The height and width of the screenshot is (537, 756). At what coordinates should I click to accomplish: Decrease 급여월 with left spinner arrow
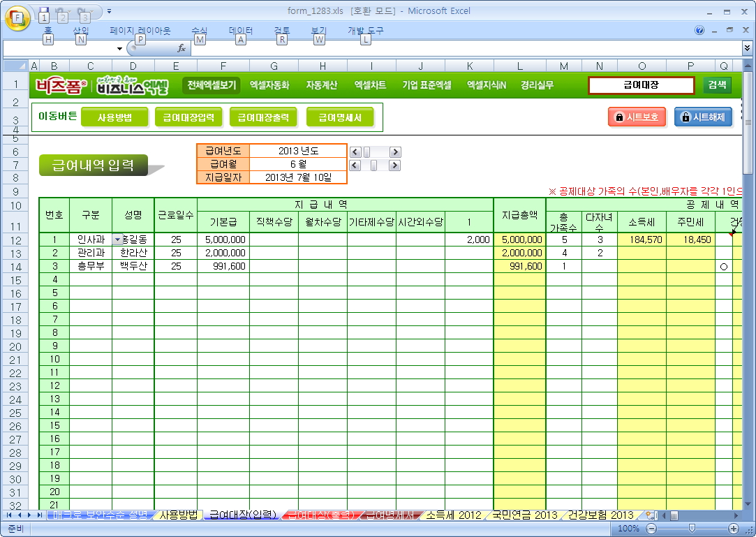tap(354, 165)
